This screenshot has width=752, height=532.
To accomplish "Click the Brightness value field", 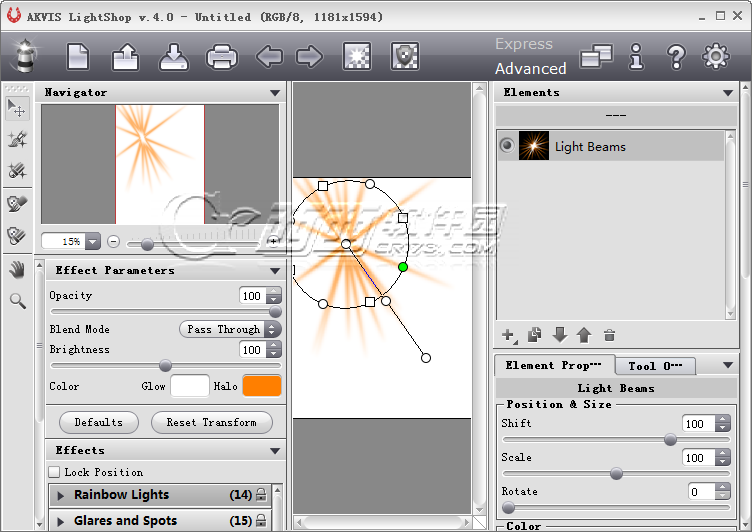I will point(252,350).
